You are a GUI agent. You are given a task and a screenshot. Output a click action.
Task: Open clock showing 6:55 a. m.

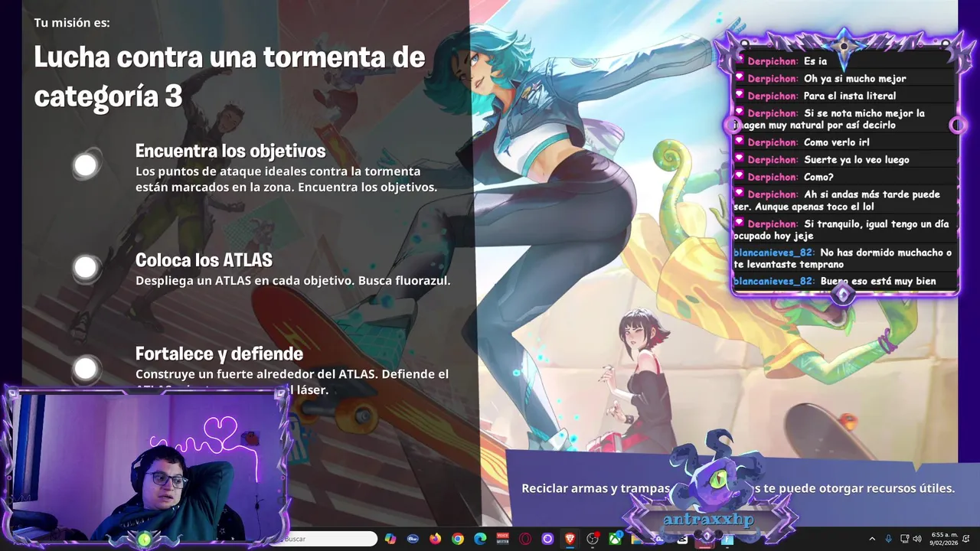(x=943, y=539)
